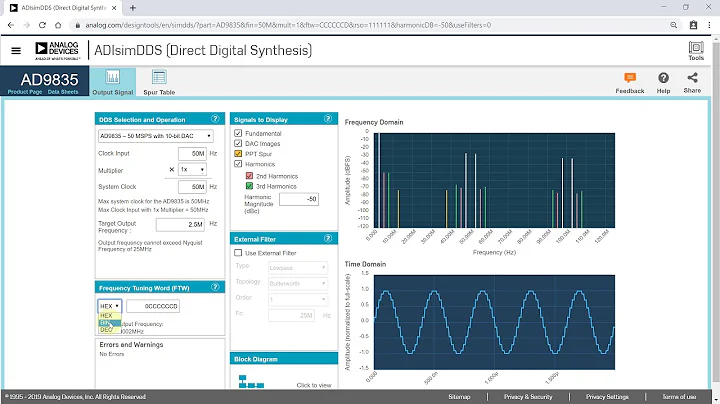Open the Sitemap footer link
Screen dimensions: 720x404
click(x=459, y=397)
